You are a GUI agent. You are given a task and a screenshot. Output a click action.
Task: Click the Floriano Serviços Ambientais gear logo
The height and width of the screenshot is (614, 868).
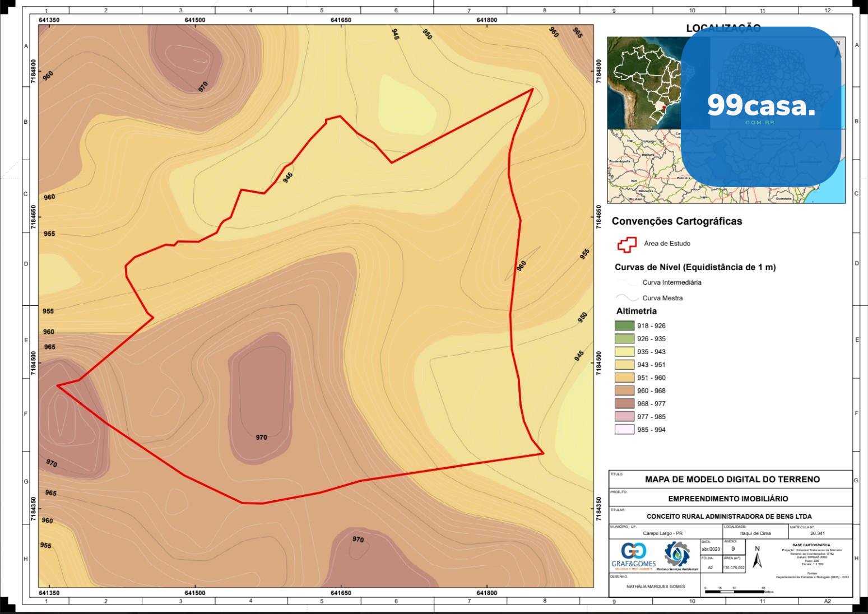677,554
